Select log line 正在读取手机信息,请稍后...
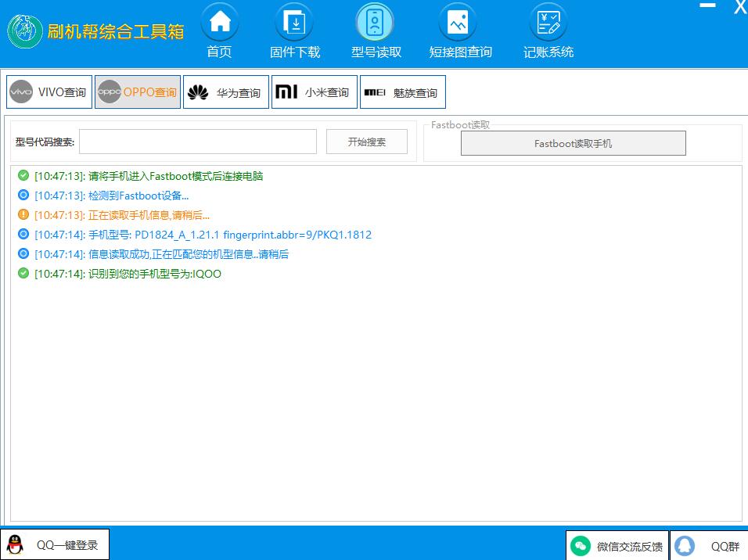748x560 pixels. point(121,215)
